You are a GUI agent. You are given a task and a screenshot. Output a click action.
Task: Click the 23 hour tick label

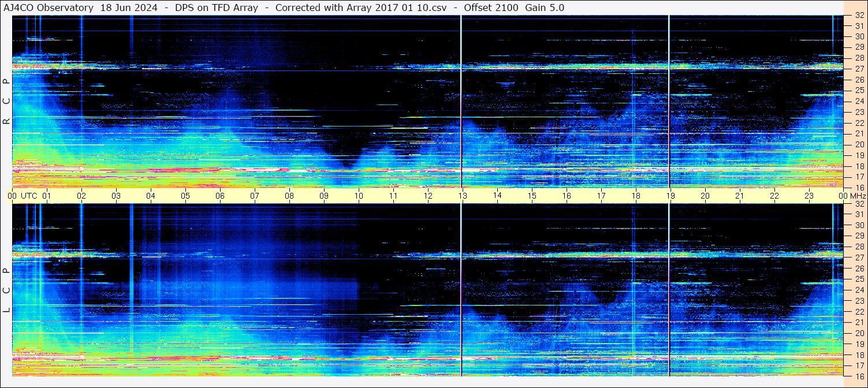[x=809, y=196]
